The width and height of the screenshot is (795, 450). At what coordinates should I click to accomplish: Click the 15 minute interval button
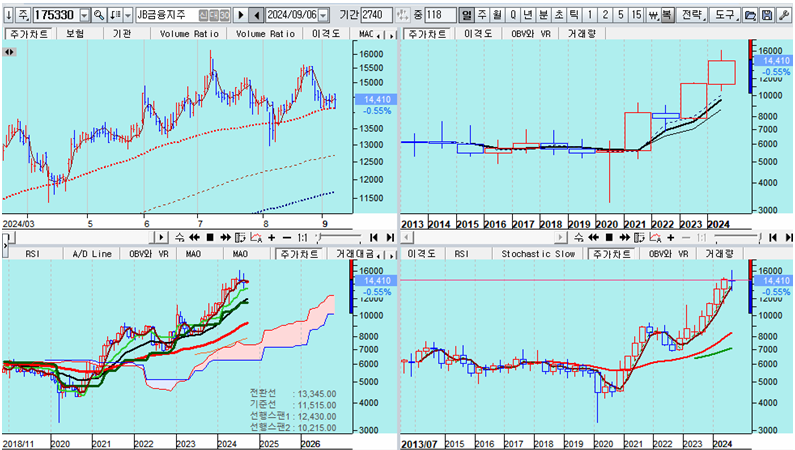[637, 15]
